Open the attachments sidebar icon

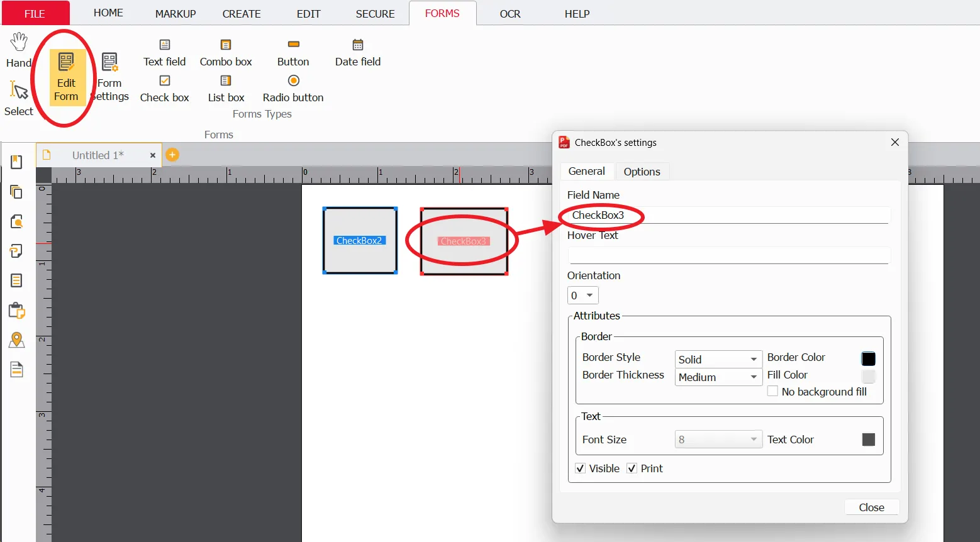click(x=17, y=251)
